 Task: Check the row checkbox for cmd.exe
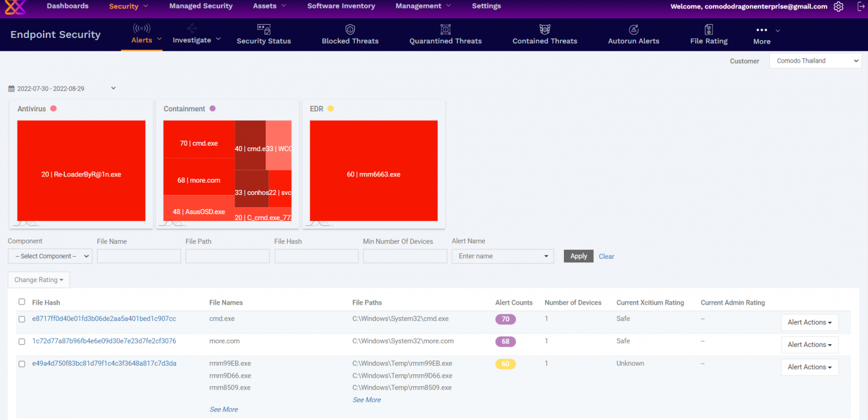pos(21,319)
